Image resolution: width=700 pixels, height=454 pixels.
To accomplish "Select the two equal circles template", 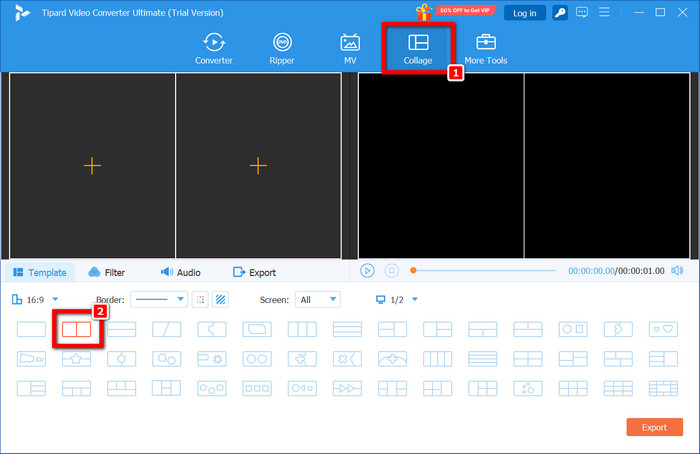I will point(257,359).
